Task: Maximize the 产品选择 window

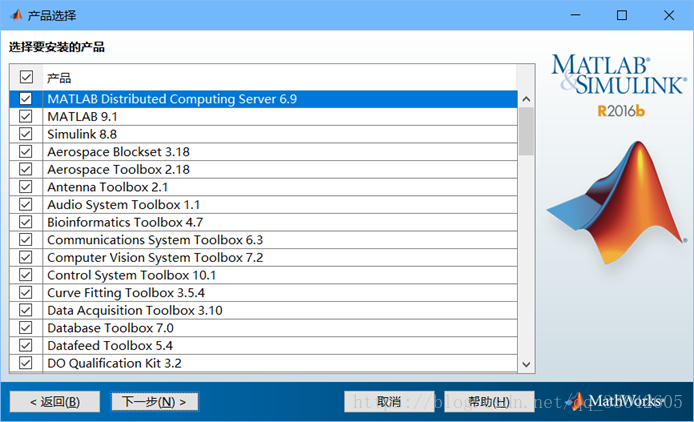Action: (x=622, y=15)
